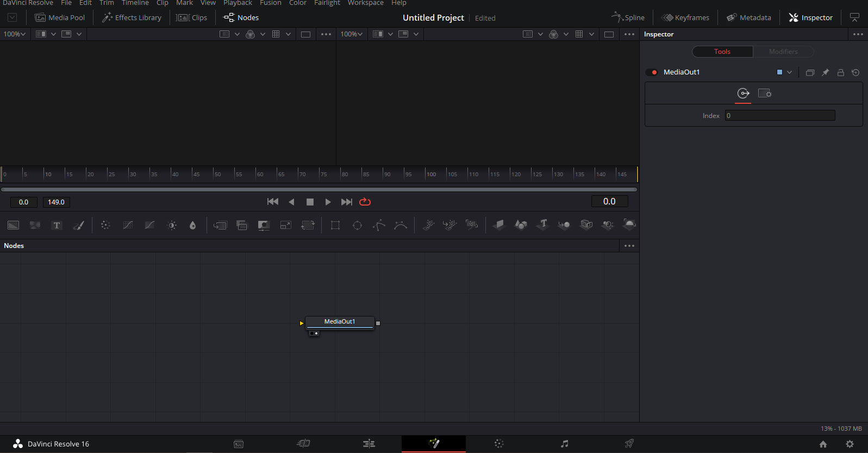Viewport: 868px width, 453px height.
Task: Toggle the Nodes panel
Action: (x=241, y=17)
